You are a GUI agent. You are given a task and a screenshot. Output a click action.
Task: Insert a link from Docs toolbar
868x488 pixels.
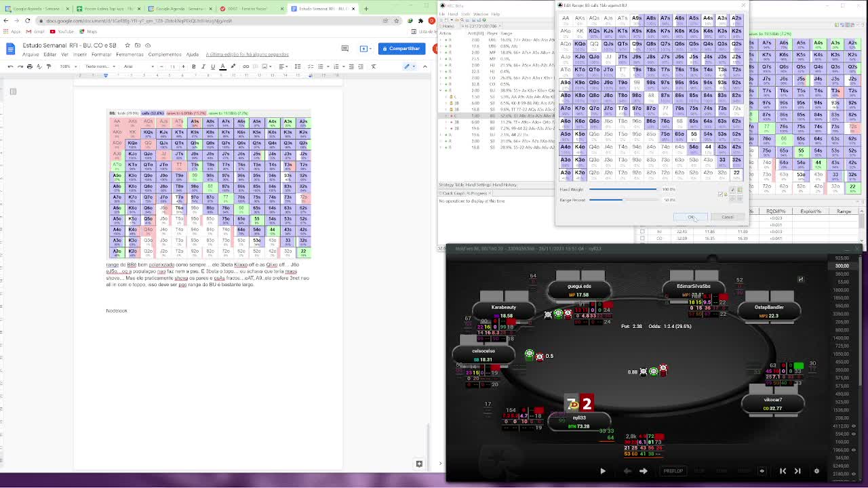(x=245, y=66)
